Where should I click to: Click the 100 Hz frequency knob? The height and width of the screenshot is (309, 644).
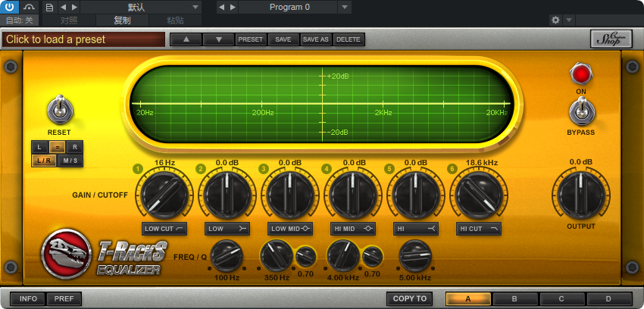[227, 256]
